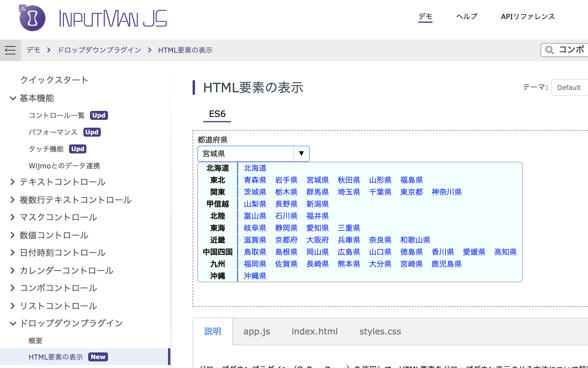The width and height of the screenshot is (588, 368).
Task: Select 高知県 from the dropdown
Action: tap(505, 252)
